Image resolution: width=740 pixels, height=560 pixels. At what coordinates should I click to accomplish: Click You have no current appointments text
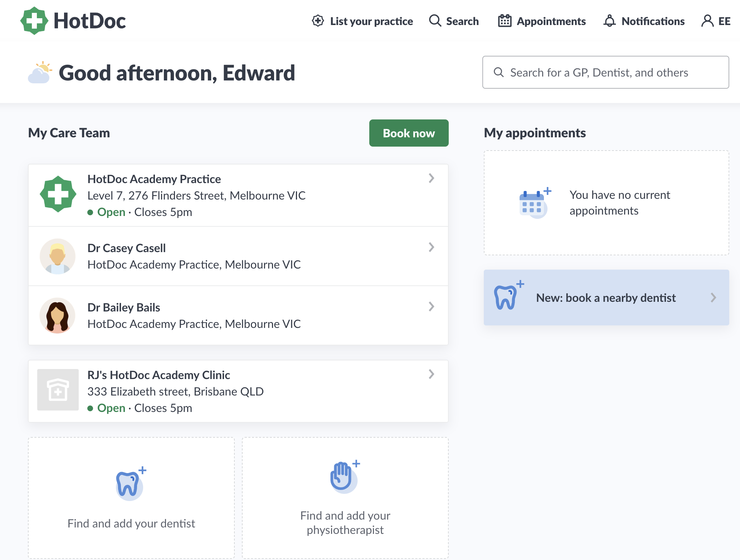(620, 203)
